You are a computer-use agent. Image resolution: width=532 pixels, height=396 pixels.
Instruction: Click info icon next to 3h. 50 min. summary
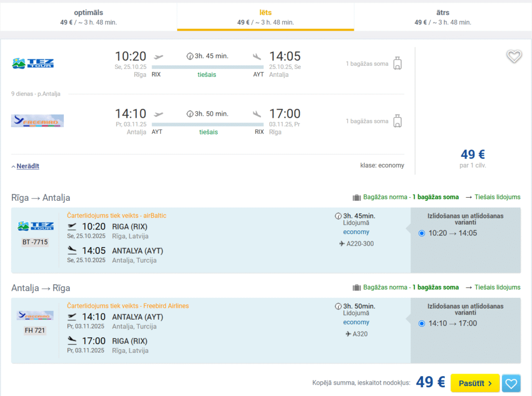(190, 114)
